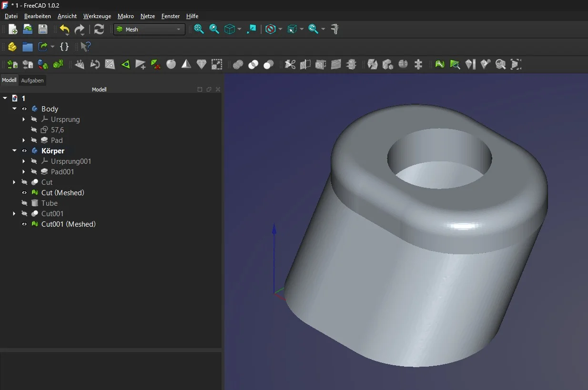Click the mesh scissors cut tool
The height and width of the screenshot is (390, 588).
tap(290, 64)
